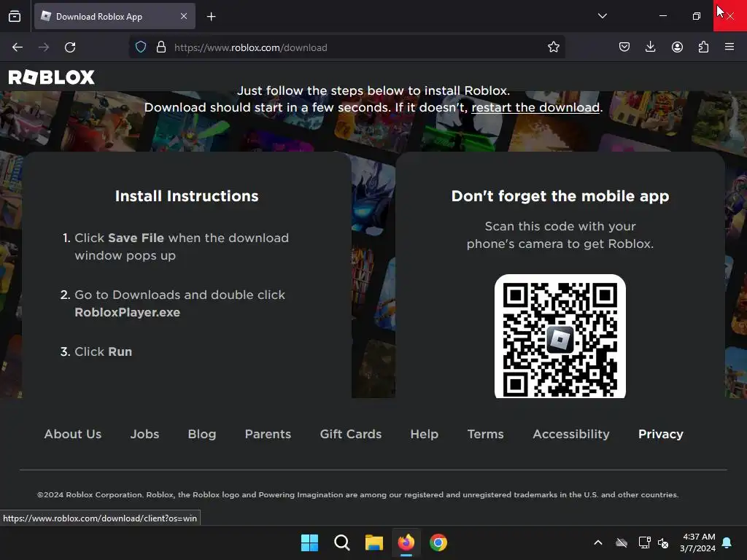Image resolution: width=747 pixels, height=560 pixels.
Task: Open Firefox application hamburger menu
Action: tap(729, 47)
